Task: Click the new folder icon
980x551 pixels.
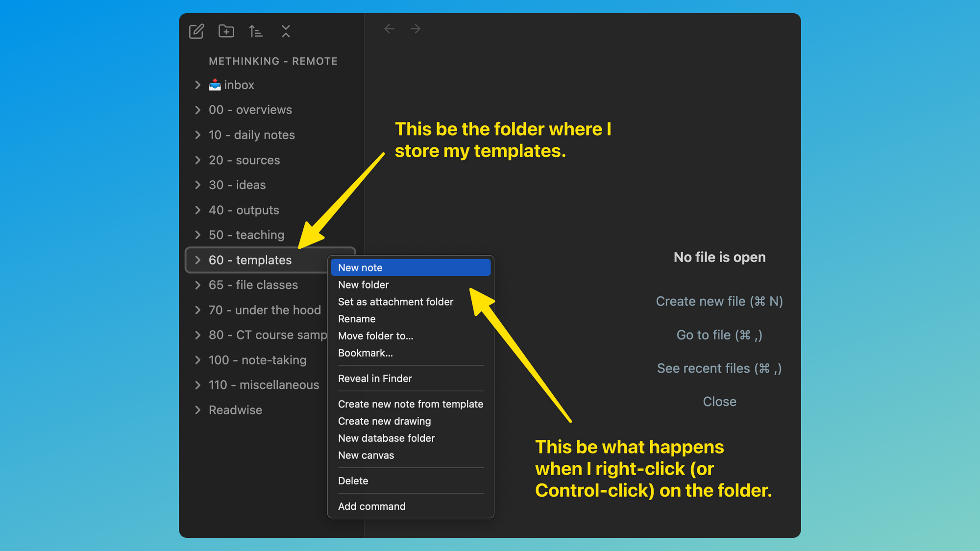Action: [226, 31]
